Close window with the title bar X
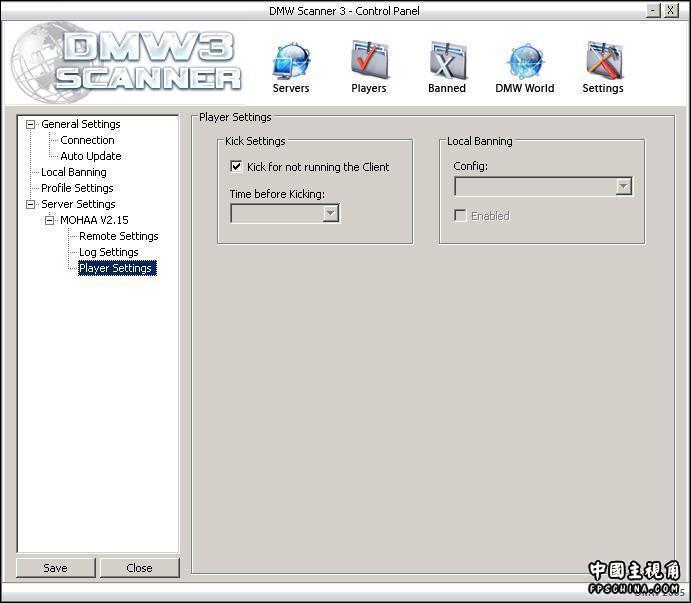 click(x=670, y=11)
